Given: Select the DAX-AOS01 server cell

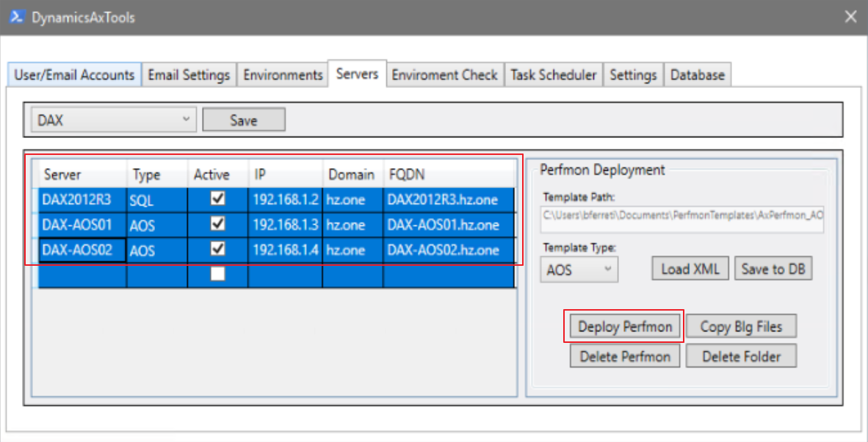Looking at the screenshot, I should pyautogui.click(x=83, y=225).
